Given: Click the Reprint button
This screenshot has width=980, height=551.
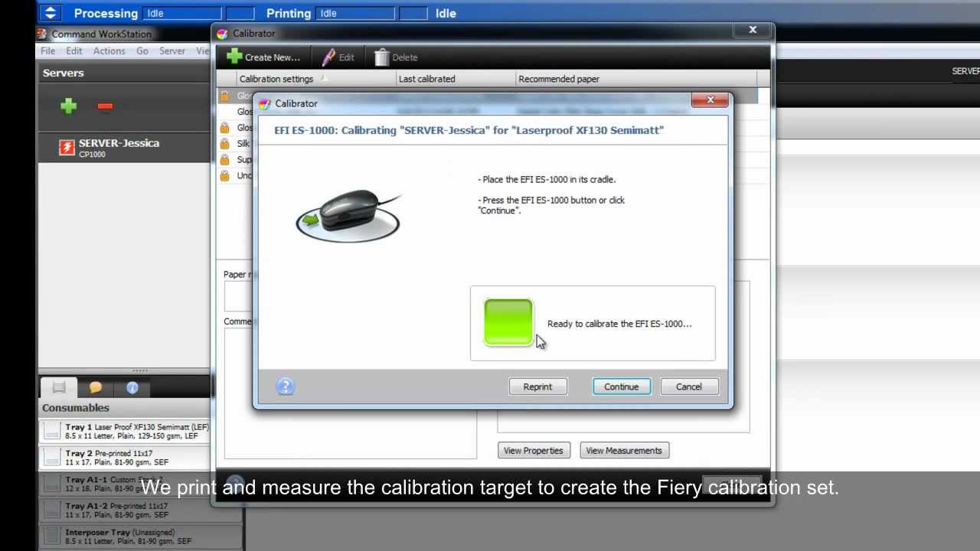Looking at the screenshot, I should (537, 386).
